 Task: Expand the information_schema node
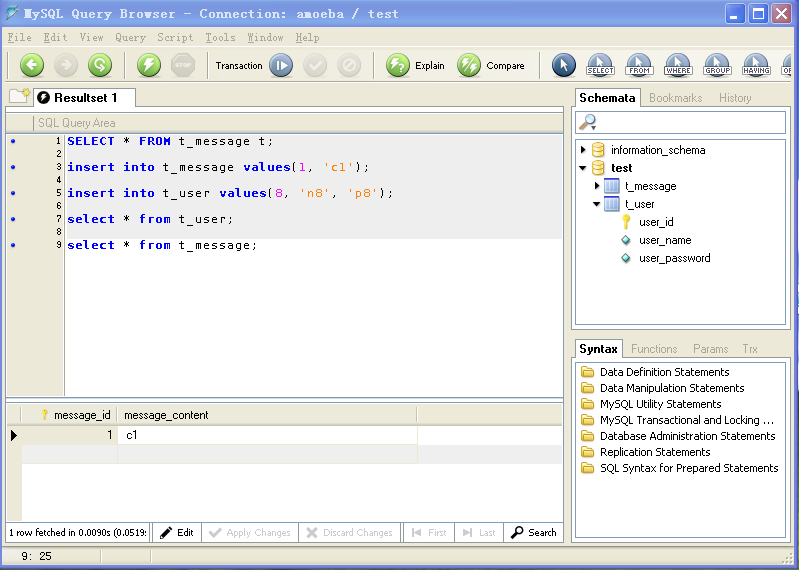[x=583, y=150]
